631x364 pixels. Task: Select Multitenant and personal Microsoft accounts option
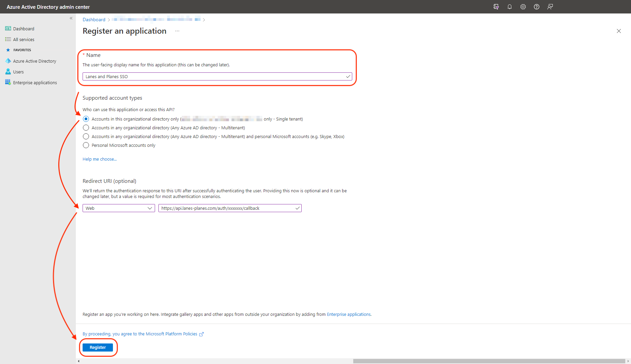pyautogui.click(x=86, y=136)
